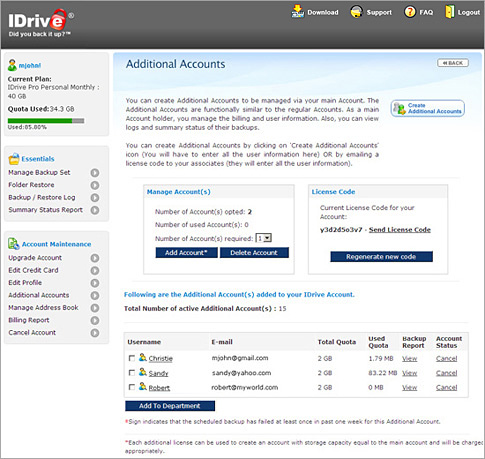Open the Christie username link

pyautogui.click(x=161, y=359)
